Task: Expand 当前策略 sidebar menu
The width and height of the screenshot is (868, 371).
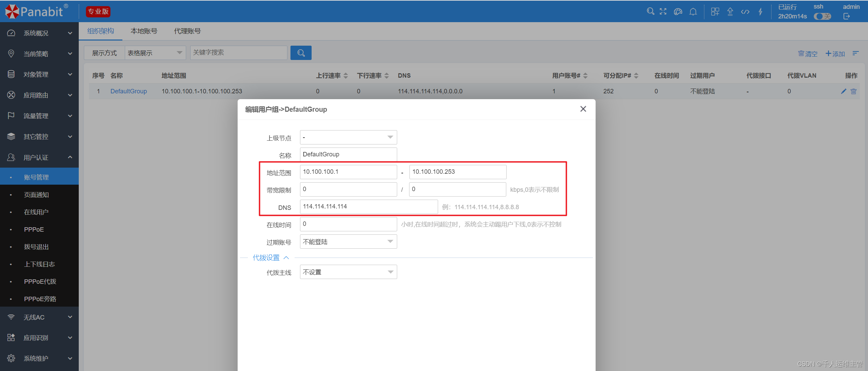Action: point(39,54)
